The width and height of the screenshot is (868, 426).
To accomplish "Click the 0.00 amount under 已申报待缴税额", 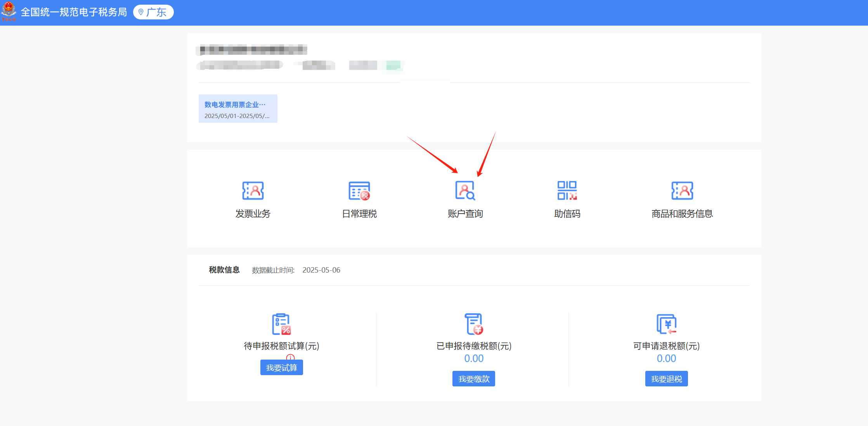I will (x=473, y=358).
